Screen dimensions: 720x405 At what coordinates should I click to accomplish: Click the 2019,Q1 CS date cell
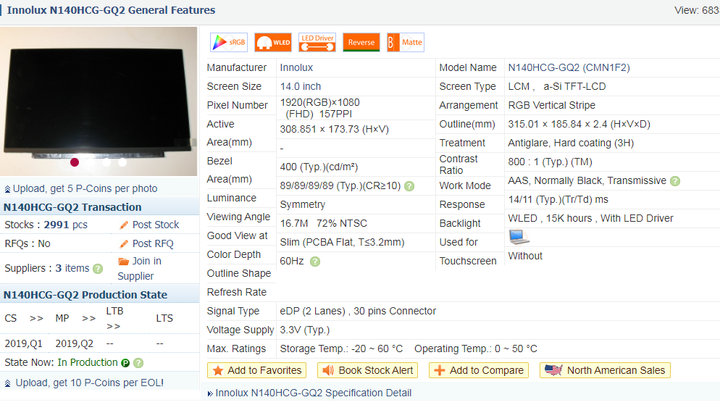23,344
